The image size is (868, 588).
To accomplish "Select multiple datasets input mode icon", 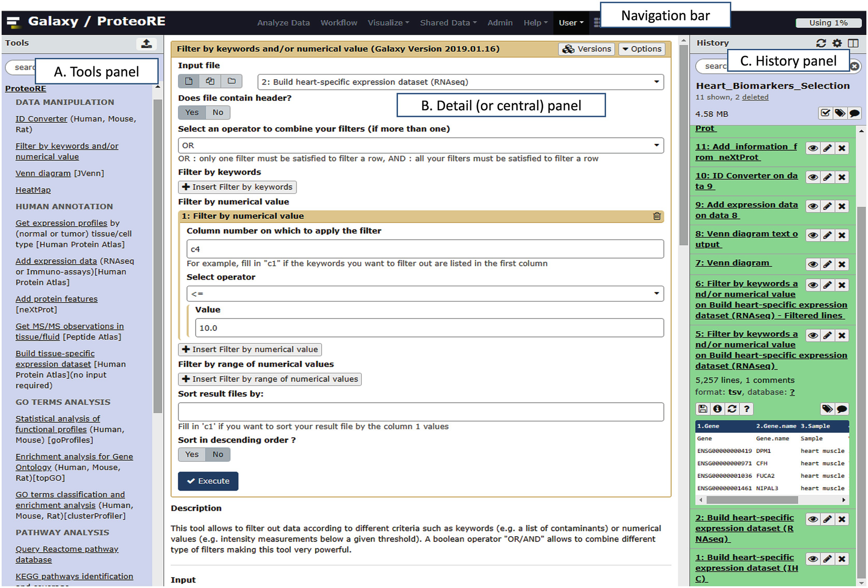I will click(210, 81).
